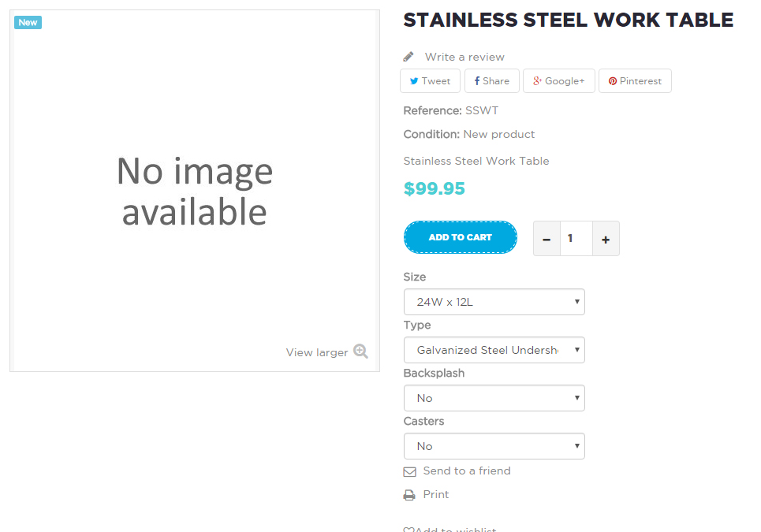Increase quantity with plus button
The width and height of the screenshot is (761, 532).
[606, 239]
